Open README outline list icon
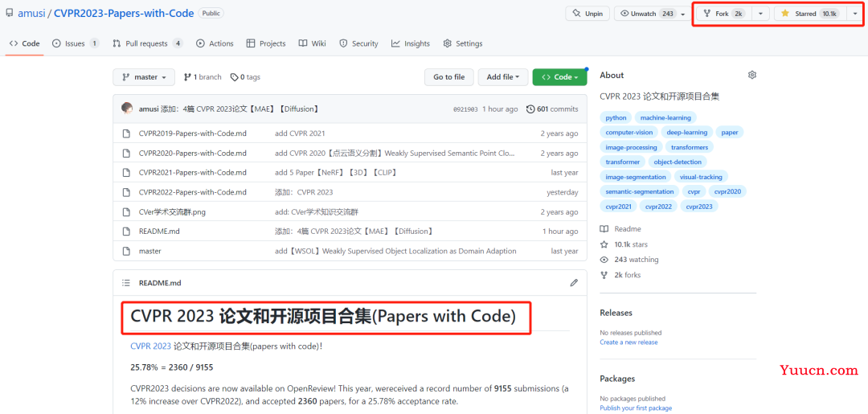This screenshot has width=868, height=414. (126, 283)
